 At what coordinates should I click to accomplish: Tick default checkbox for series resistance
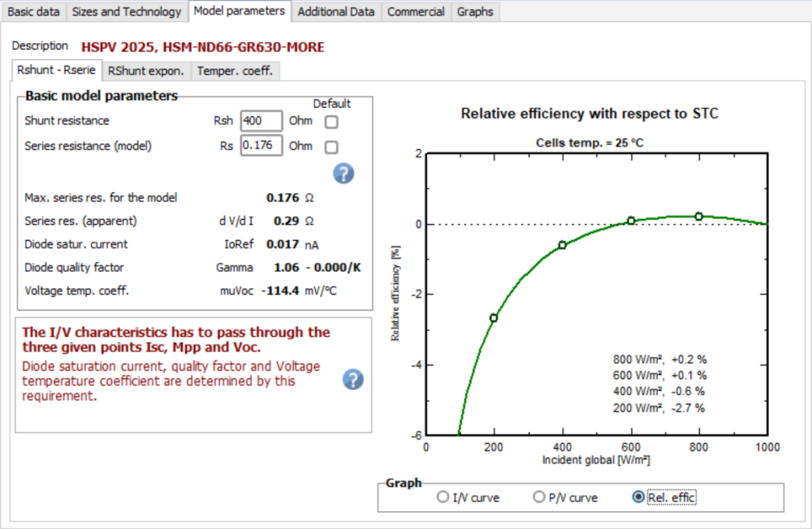click(x=331, y=147)
